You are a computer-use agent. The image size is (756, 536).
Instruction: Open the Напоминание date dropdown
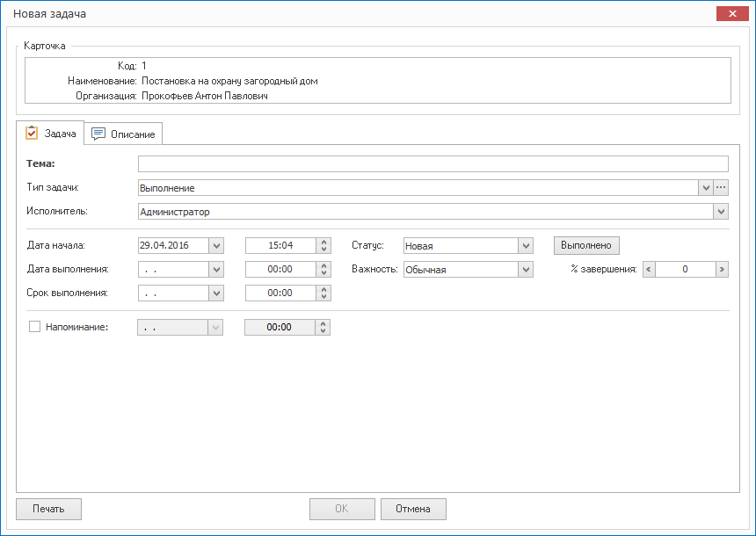215,327
